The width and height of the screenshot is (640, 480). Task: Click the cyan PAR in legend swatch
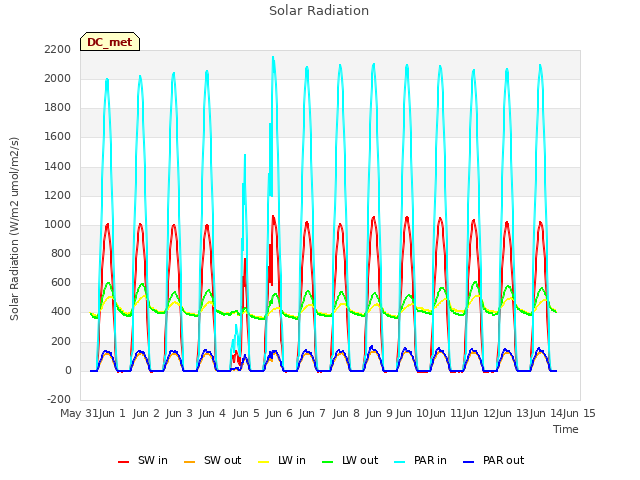[x=400, y=462]
